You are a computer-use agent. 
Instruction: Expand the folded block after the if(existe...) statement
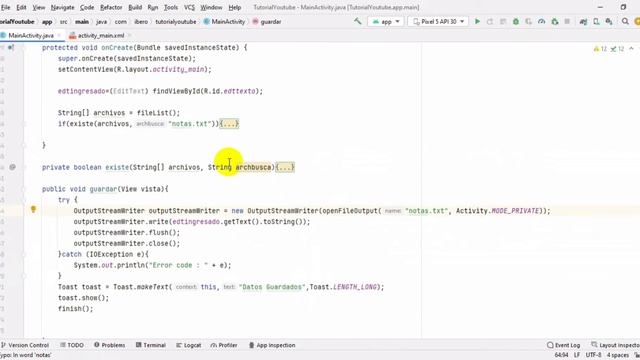229,124
